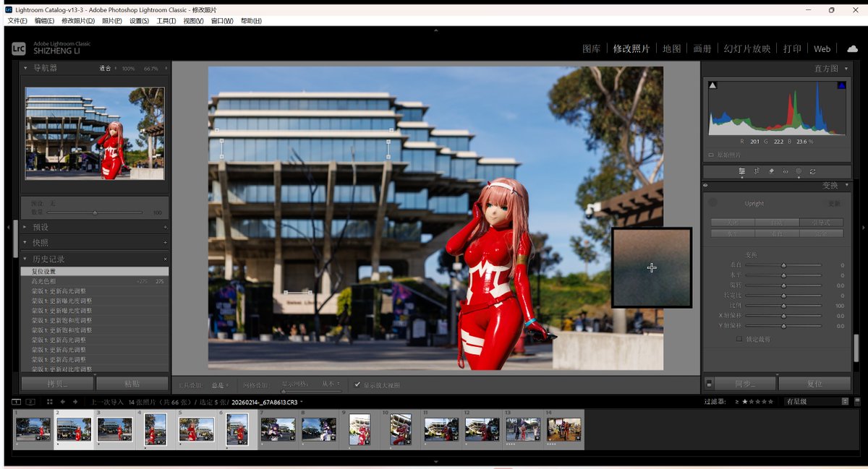Set filter to first star rating

pos(745,401)
